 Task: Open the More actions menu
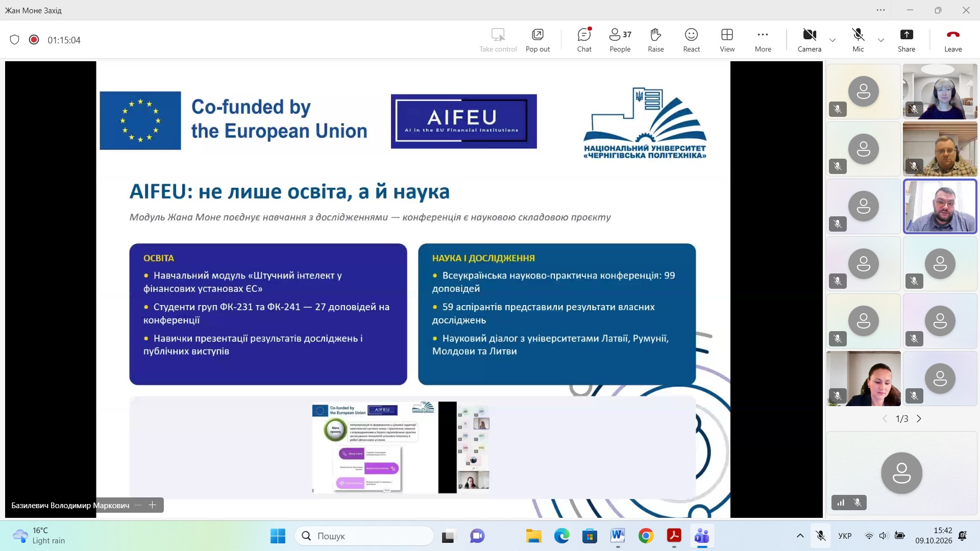click(763, 40)
